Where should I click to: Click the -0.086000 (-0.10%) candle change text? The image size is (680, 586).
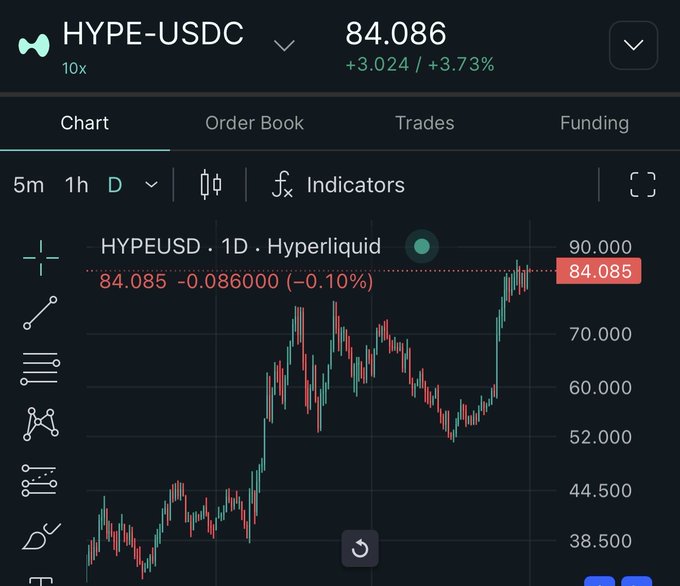pos(275,282)
